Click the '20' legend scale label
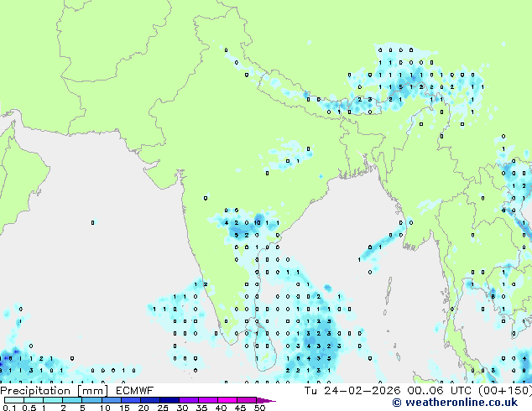 click(143, 408)
